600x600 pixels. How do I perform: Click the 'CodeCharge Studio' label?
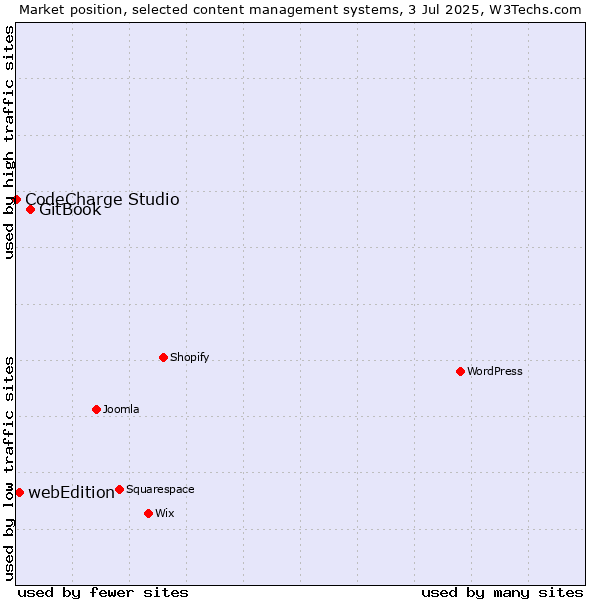tap(102, 199)
